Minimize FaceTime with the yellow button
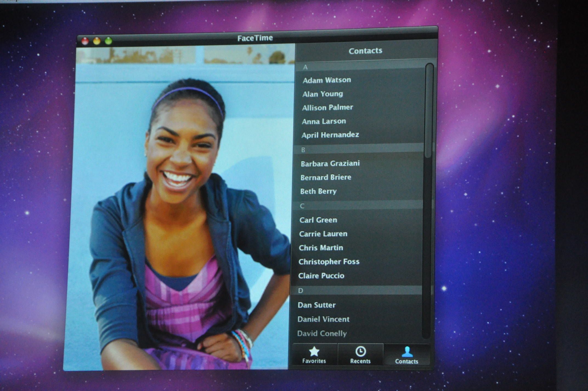This screenshot has width=588, height=391. click(97, 41)
